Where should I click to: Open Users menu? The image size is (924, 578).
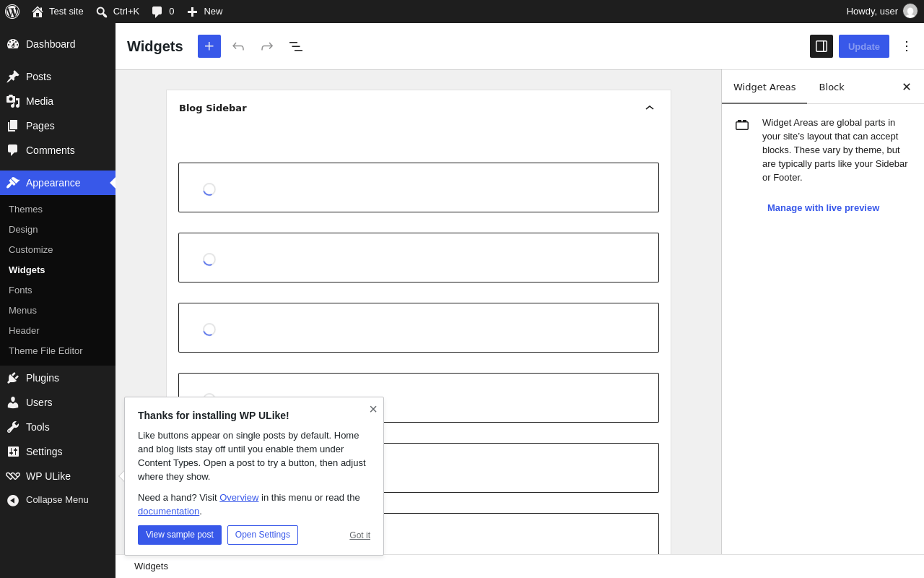[x=58, y=402]
